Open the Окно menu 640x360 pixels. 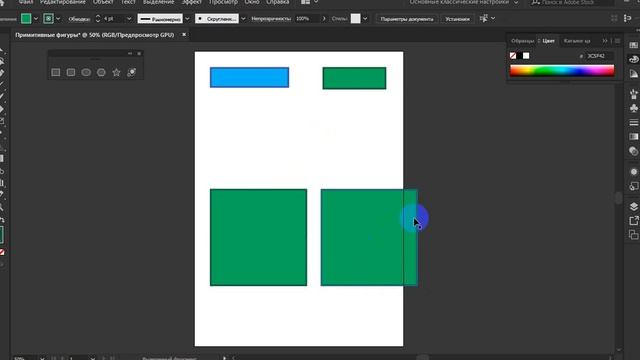coord(252,2)
